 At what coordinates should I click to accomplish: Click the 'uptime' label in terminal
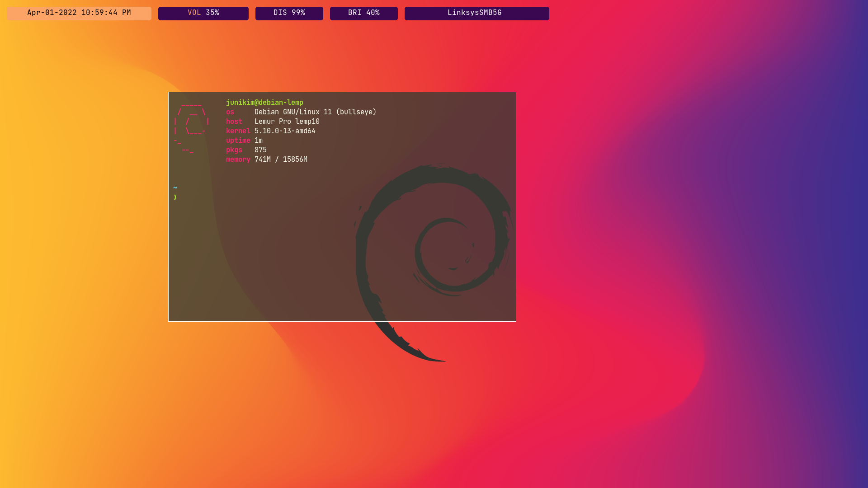click(238, 141)
